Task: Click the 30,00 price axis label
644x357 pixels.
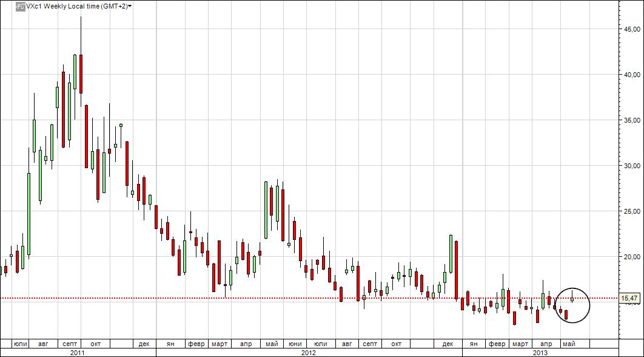Action: [x=632, y=165]
